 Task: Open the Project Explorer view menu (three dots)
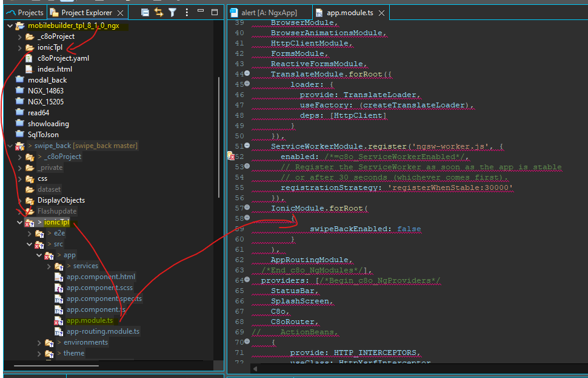(186, 12)
